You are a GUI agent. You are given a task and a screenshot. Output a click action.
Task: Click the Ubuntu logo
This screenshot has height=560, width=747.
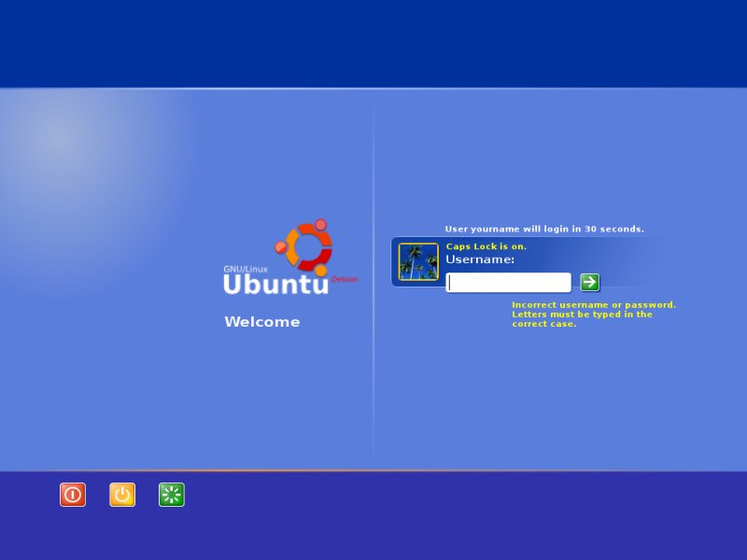click(290, 258)
